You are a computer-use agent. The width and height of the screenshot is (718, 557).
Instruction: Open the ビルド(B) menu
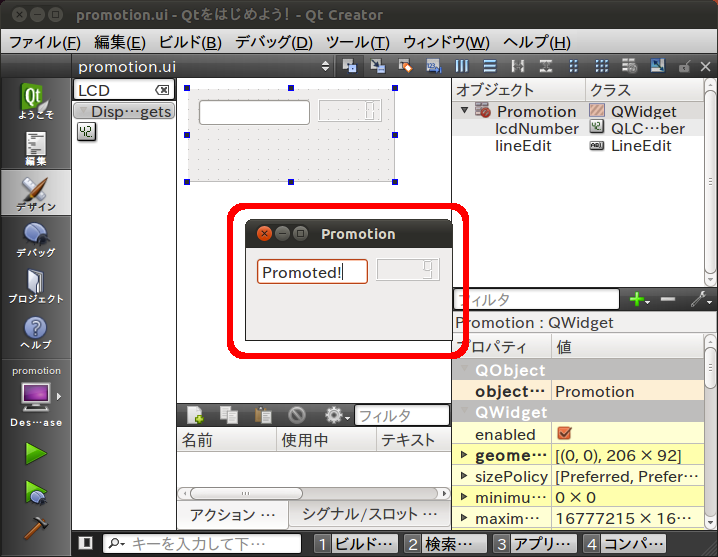point(190,42)
